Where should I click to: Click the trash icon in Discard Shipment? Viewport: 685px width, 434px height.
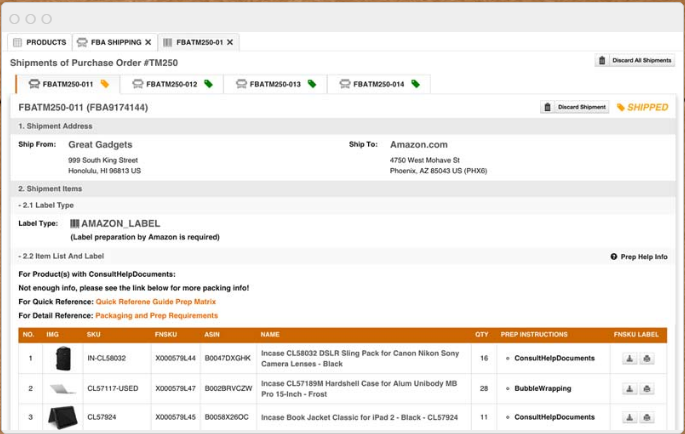coord(547,107)
